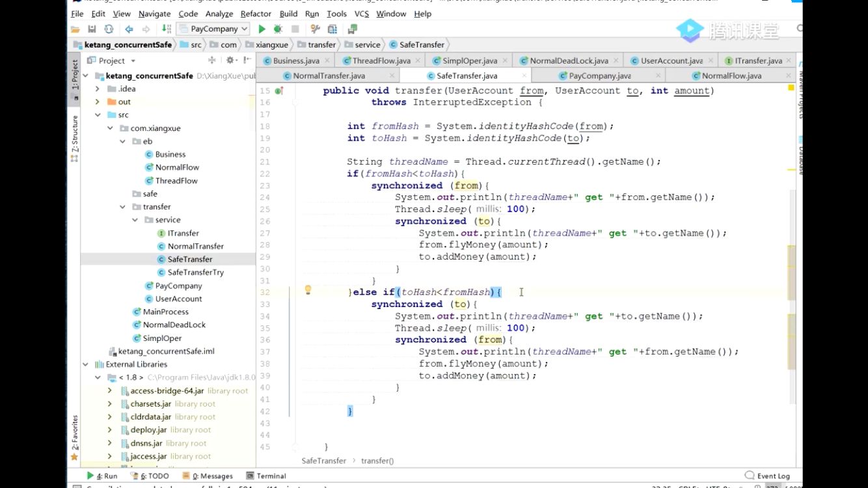Click the Build project icon
868x488 pixels.
(x=167, y=29)
